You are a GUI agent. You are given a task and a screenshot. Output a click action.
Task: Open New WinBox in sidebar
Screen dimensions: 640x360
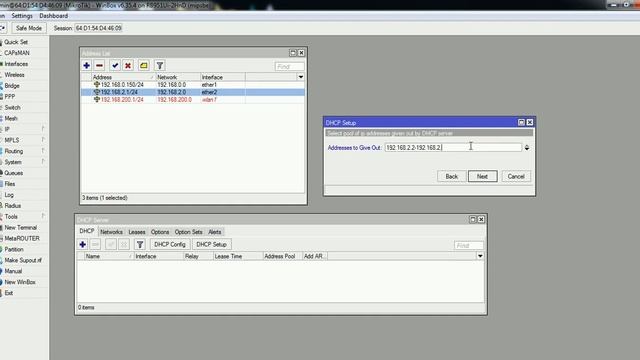click(20, 282)
